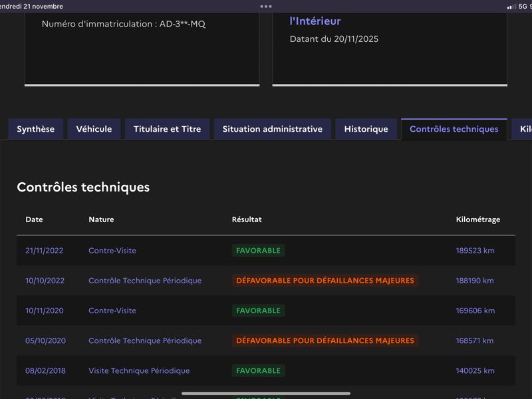Select the Titulaire et Titre tab

[x=167, y=129]
